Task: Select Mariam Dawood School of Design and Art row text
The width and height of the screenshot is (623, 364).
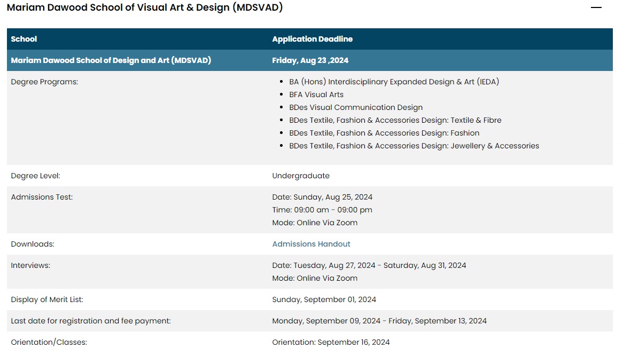Action: pyautogui.click(x=111, y=60)
